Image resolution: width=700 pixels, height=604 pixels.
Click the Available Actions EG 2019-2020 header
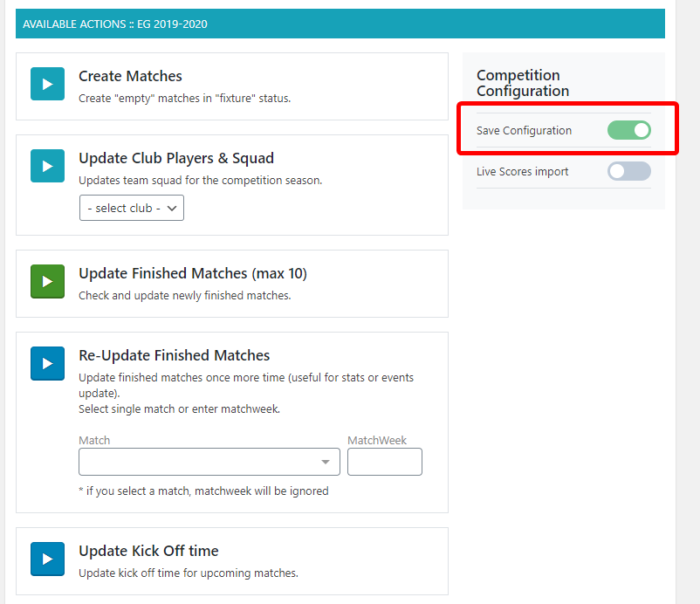pyautogui.click(x=340, y=24)
